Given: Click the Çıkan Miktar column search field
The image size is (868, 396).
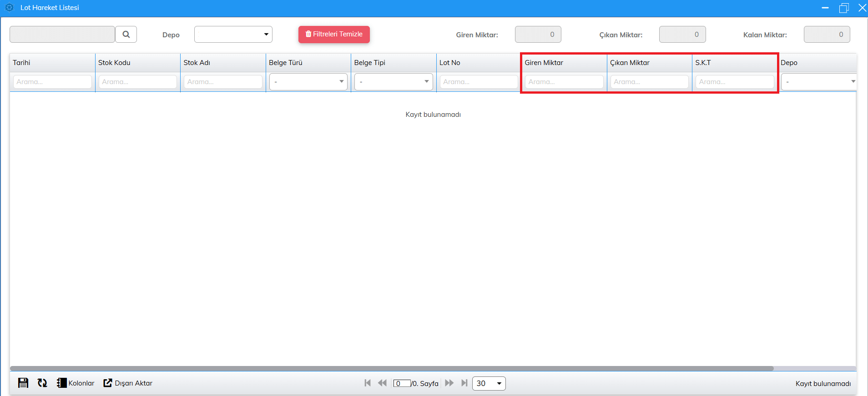Looking at the screenshot, I should point(650,82).
